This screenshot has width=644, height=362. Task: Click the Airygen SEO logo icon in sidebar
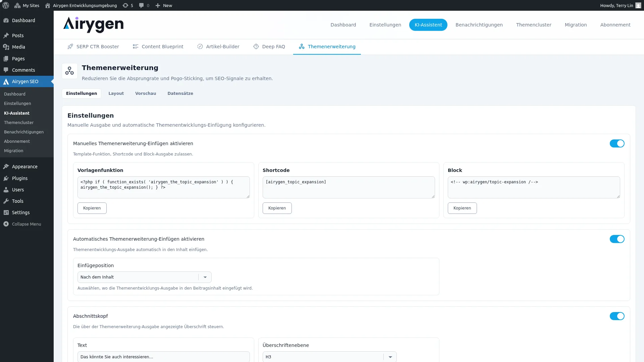[x=6, y=81]
